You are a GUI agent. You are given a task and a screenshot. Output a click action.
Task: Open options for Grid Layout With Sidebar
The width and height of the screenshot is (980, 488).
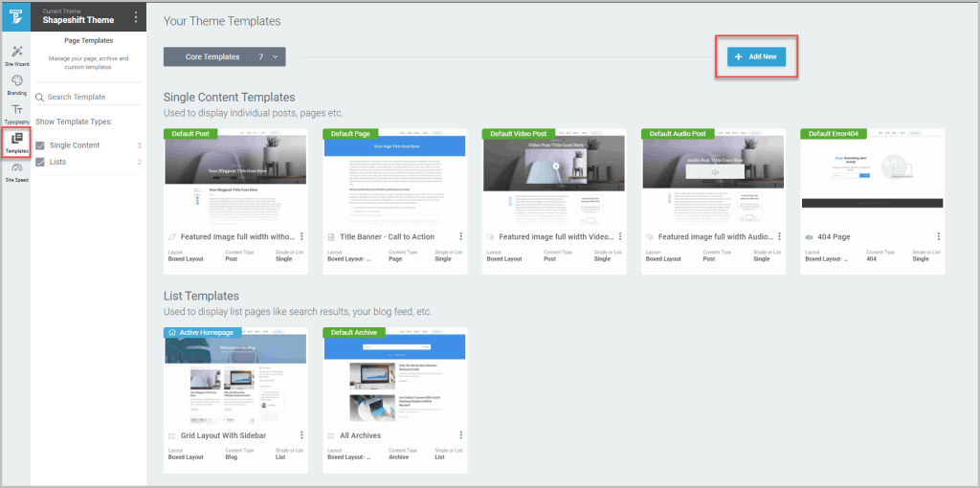point(301,435)
